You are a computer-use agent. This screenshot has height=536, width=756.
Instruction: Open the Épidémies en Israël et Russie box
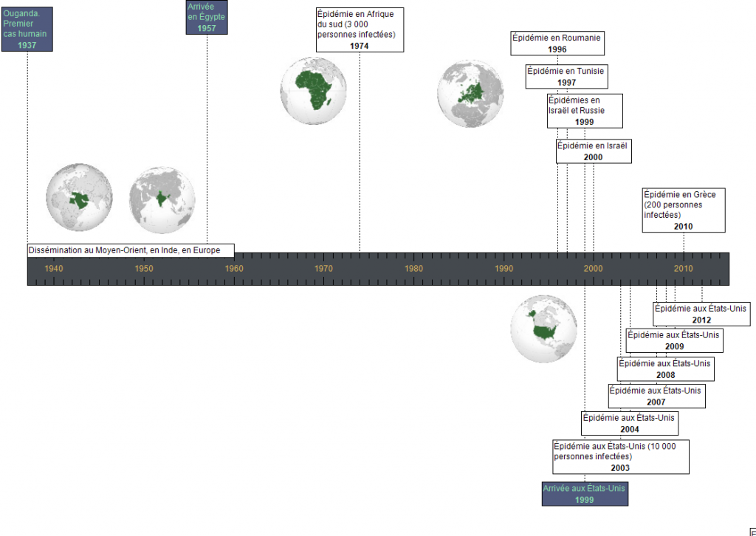pyautogui.click(x=585, y=110)
